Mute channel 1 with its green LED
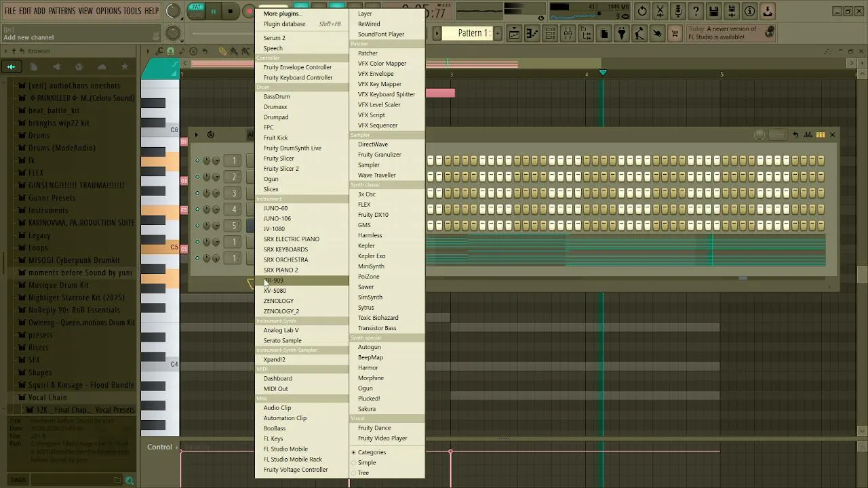The height and width of the screenshot is (488, 868). click(x=197, y=161)
